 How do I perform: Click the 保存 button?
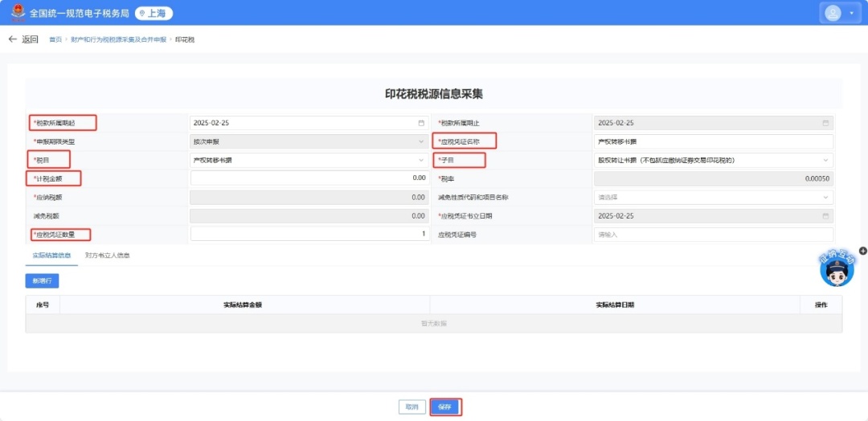[445, 407]
